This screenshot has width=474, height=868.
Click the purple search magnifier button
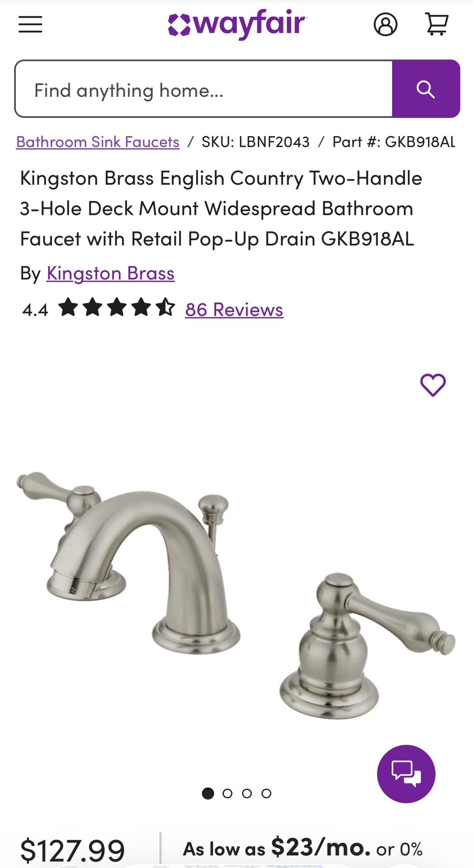point(426,89)
